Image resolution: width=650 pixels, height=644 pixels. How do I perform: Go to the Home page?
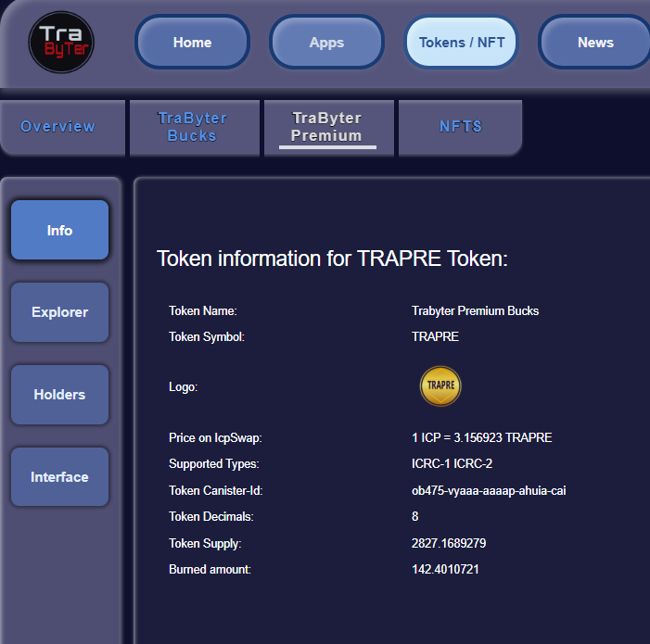(192, 43)
